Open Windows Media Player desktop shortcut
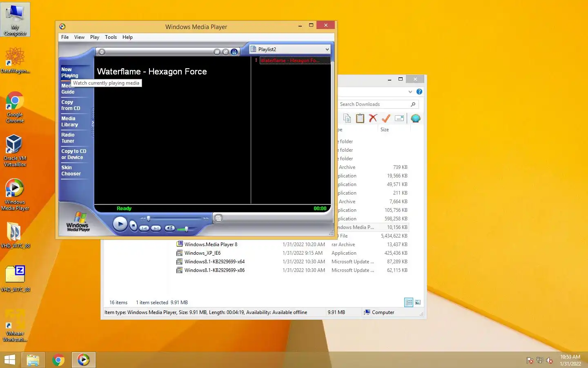588x368 pixels. (15, 195)
